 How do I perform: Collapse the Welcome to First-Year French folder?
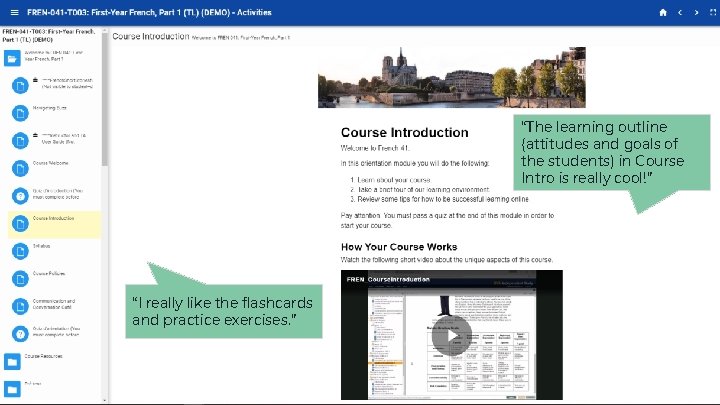12,58
